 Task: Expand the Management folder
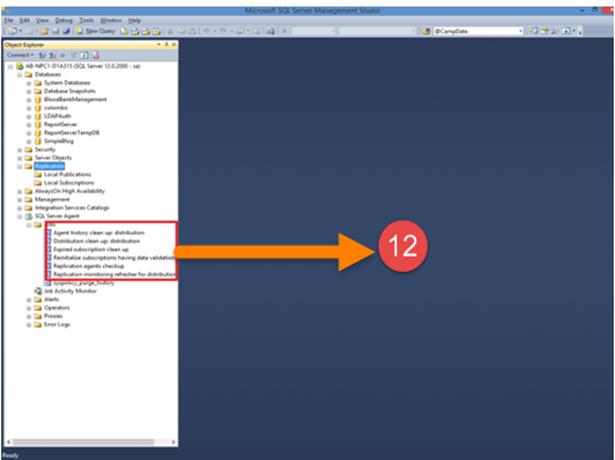pos(19,200)
